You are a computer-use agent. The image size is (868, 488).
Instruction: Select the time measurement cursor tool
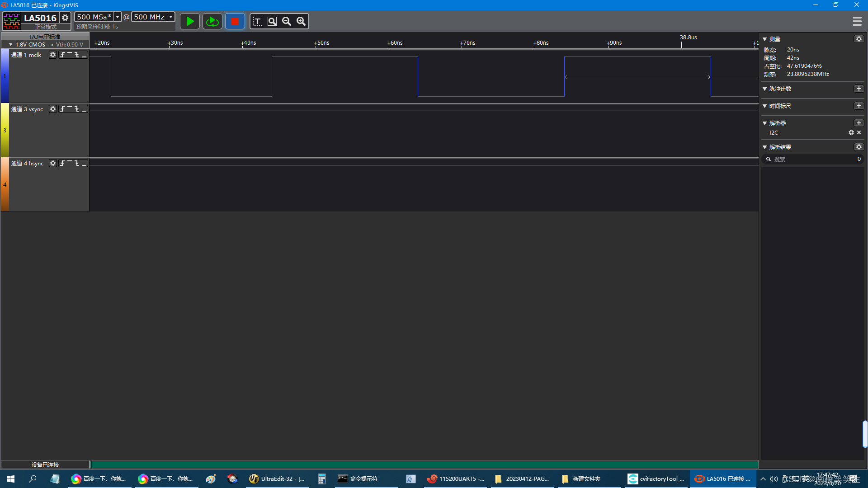pyautogui.click(x=258, y=21)
